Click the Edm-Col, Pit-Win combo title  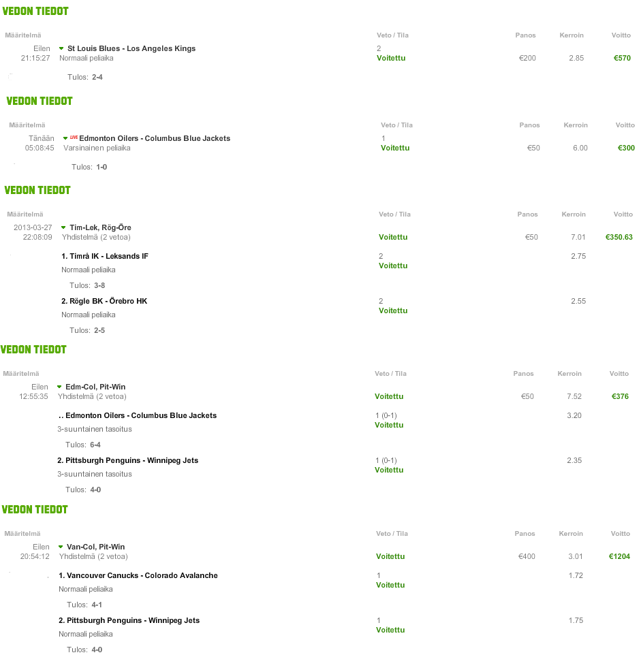tap(95, 387)
